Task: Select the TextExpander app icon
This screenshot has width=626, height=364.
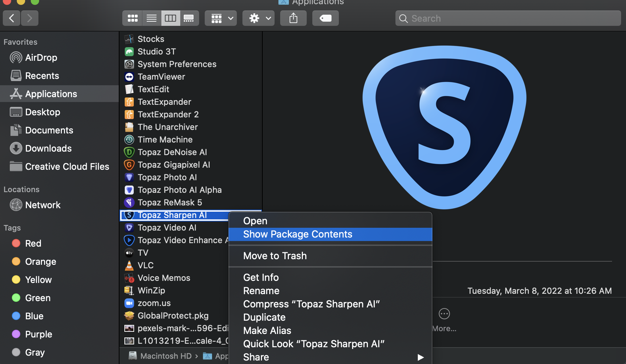Action: pos(129,102)
